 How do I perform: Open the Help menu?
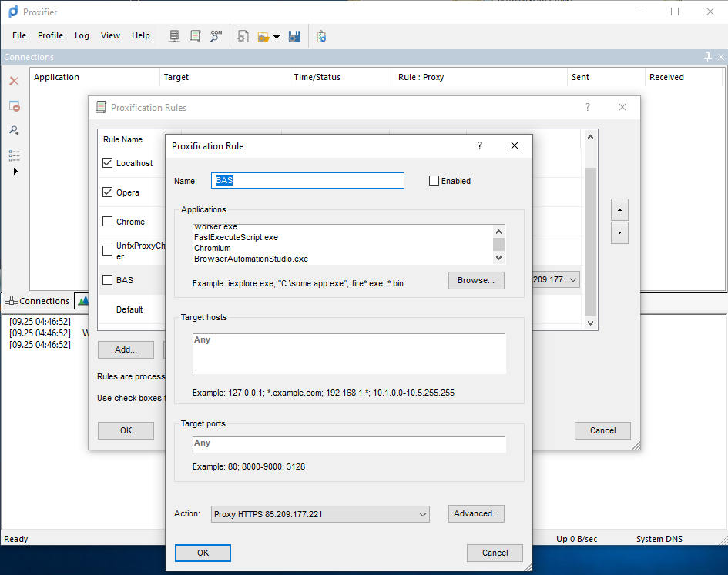coord(141,35)
